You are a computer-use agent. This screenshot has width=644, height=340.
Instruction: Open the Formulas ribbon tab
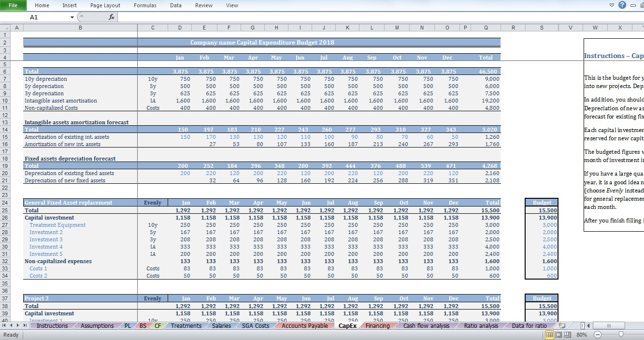[x=145, y=5]
